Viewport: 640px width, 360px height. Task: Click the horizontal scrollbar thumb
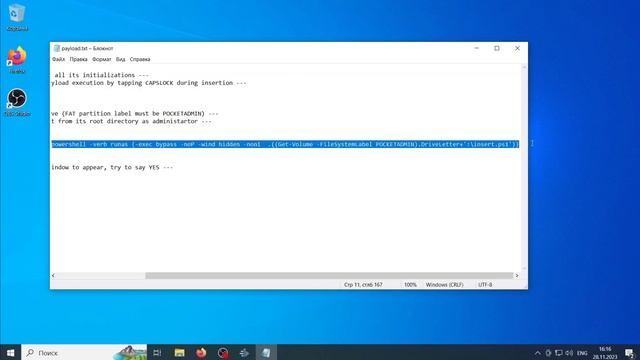329,276
